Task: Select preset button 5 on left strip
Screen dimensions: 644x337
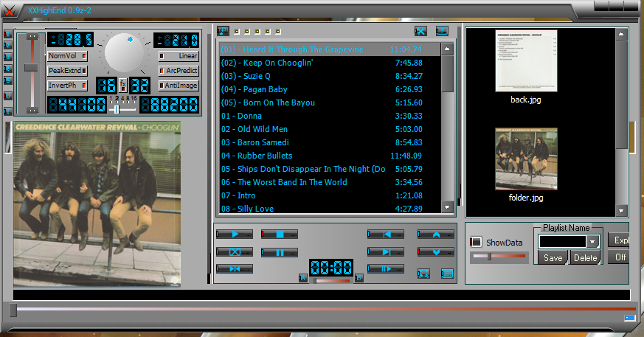Action: click(x=7, y=80)
